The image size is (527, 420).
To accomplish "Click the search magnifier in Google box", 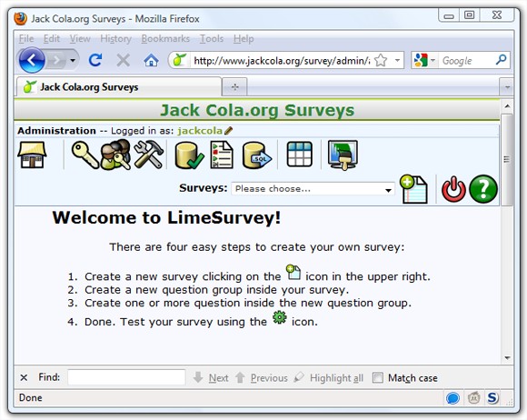I will coord(501,60).
